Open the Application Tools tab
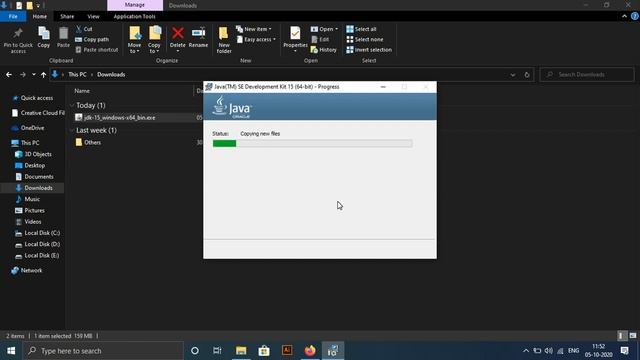 (134, 16)
